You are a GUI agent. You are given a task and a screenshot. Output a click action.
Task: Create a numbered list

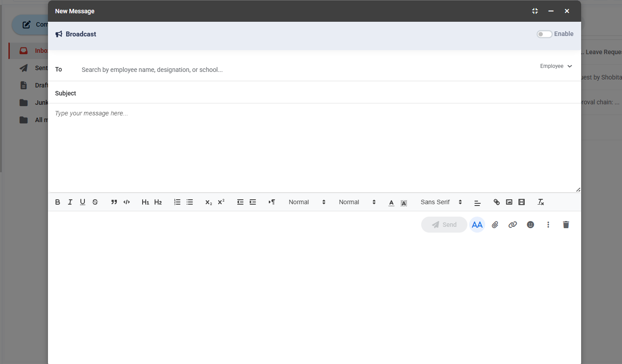click(x=177, y=202)
